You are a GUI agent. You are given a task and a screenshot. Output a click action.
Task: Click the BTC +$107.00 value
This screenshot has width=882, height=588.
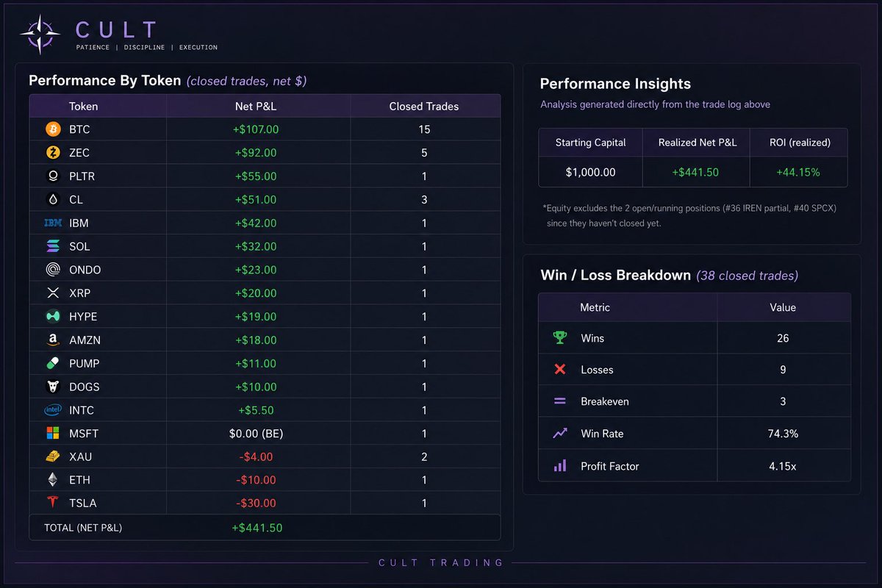pos(255,129)
